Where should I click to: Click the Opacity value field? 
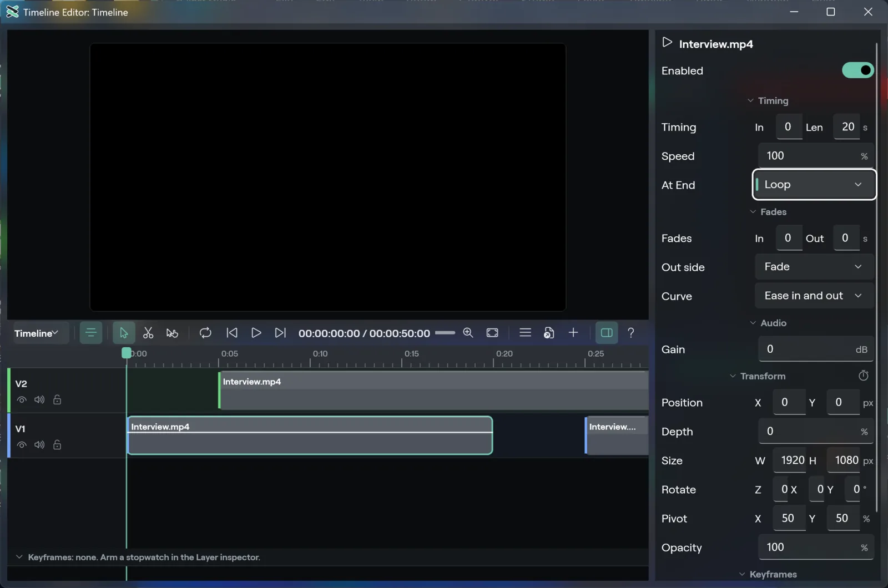pyautogui.click(x=816, y=548)
